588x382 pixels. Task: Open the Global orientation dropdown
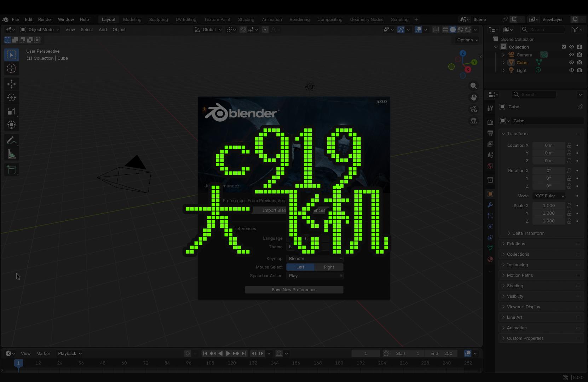click(208, 30)
